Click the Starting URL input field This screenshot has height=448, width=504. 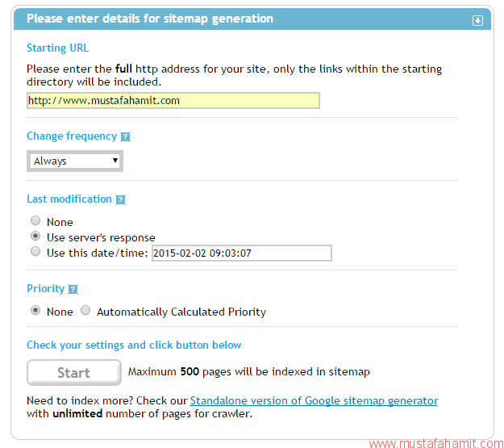point(173,101)
